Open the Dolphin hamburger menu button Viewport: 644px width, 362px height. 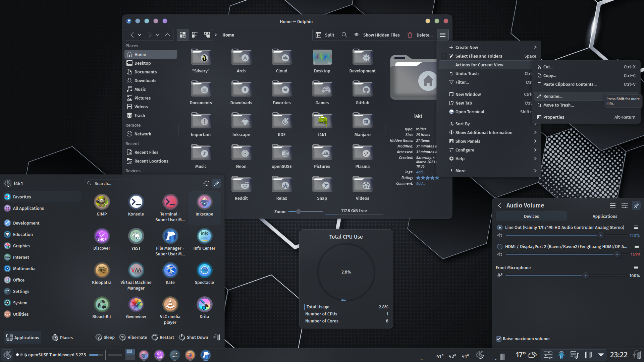click(x=443, y=35)
